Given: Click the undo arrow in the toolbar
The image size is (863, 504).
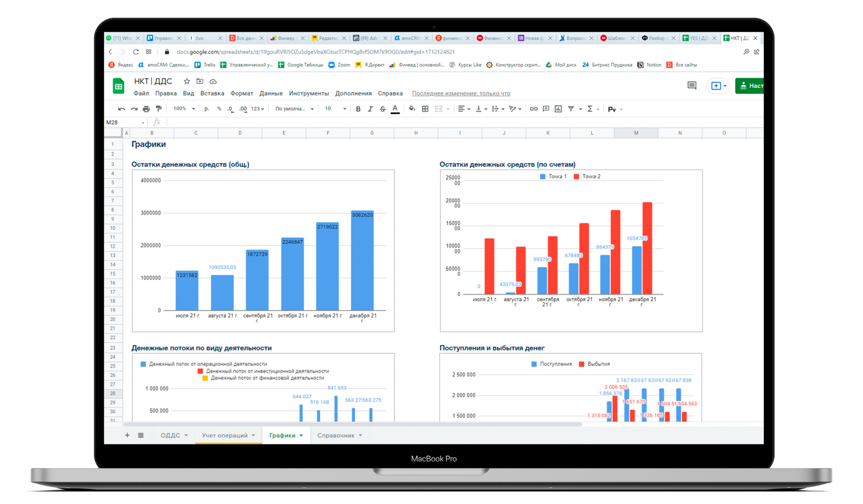Looking at the screenshot, I should tap(121, 109).
